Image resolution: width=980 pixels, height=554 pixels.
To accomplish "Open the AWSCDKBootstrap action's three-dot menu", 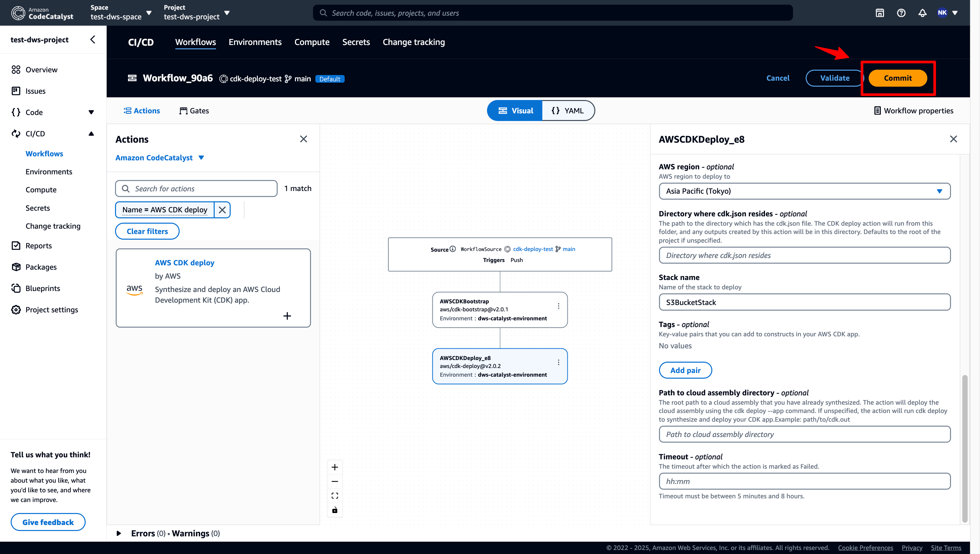I will [x=558, y=306].
